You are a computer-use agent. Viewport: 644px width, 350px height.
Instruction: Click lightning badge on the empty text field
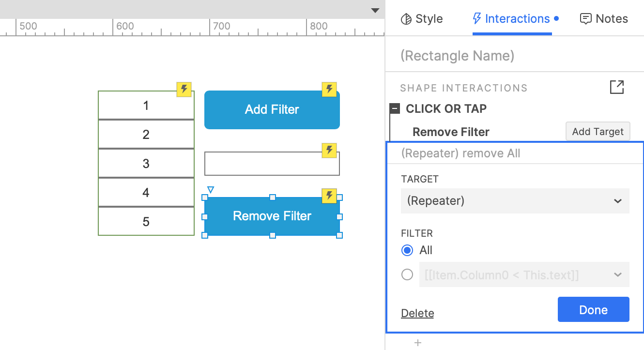[x=329, y=150]
